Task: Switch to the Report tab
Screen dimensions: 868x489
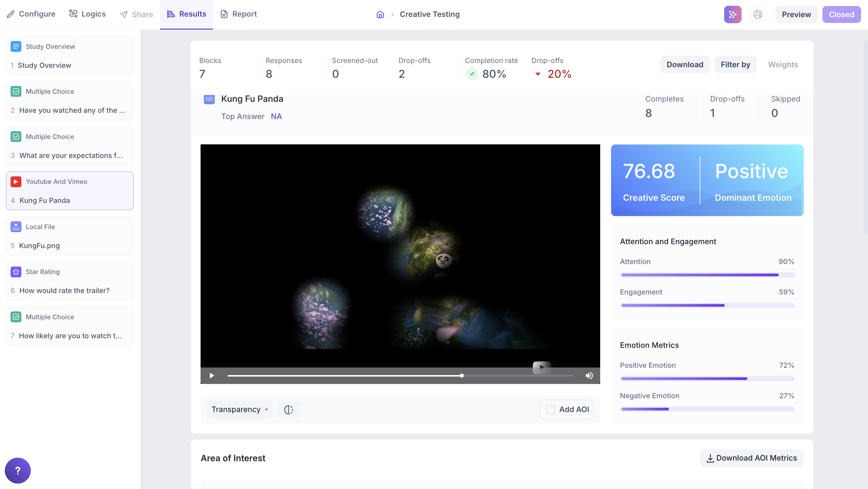Action: tap(238, 14)
